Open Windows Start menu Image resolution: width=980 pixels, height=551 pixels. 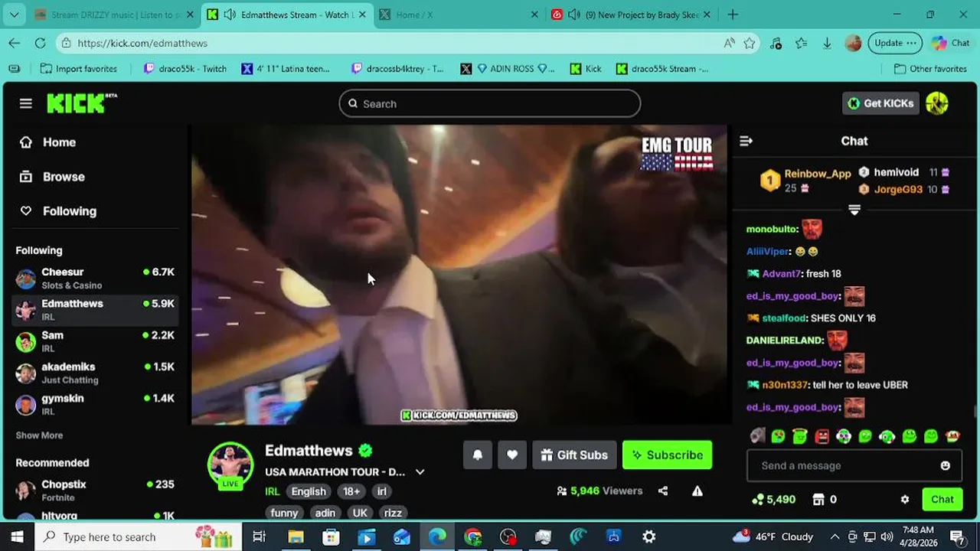point(17,536)
